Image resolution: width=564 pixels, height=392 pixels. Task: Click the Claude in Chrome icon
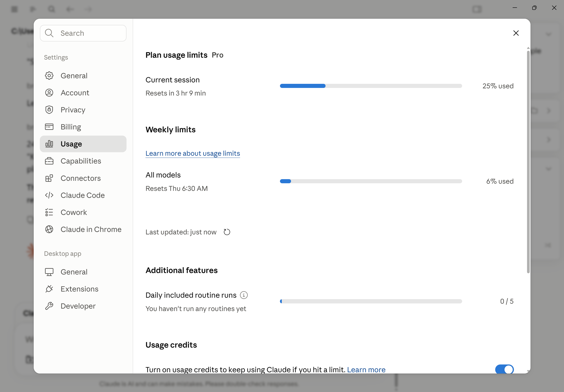pyautogui.click(x=49, y=229)
